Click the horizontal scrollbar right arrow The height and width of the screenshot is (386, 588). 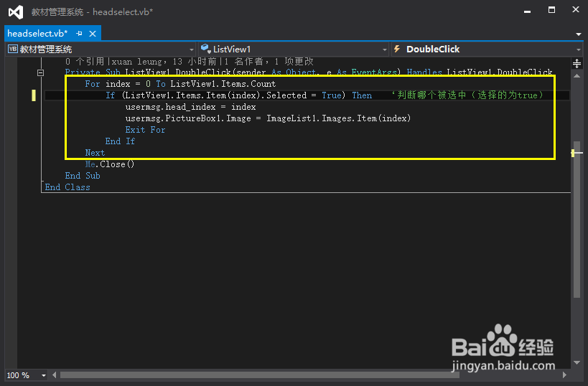pyautogui.click(x=564, y=375)
